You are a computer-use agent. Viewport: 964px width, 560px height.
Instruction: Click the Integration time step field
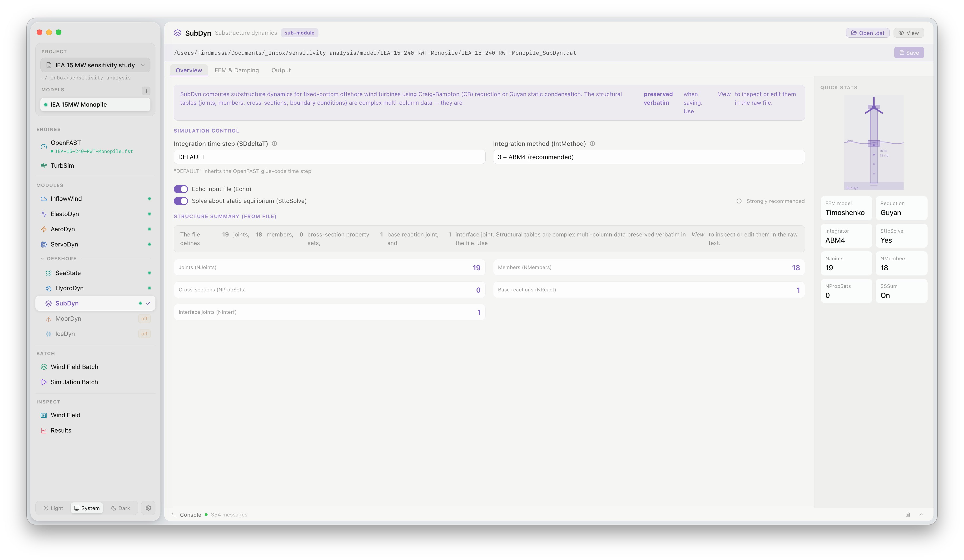[329, 157]
